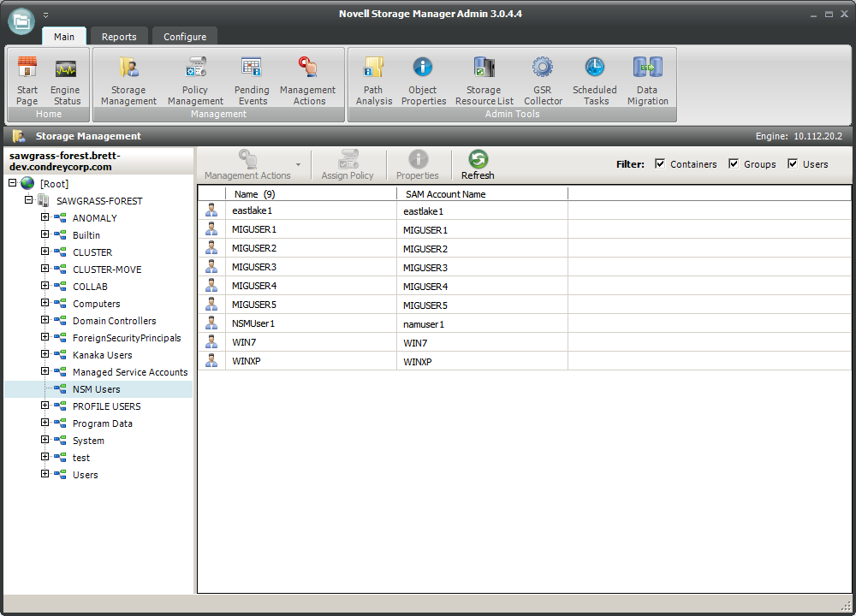Open the GSR Collector
Image resolution: width=856 pixels, height=616 pixels.
[543, 80]
